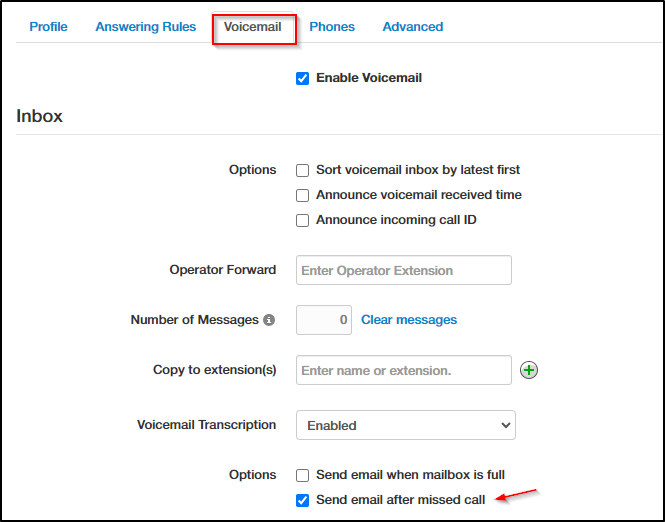Enable Send email when mailbox is full
Viewport: 665px width, 522px height.
pyautogui.click(x=303, y=475)
